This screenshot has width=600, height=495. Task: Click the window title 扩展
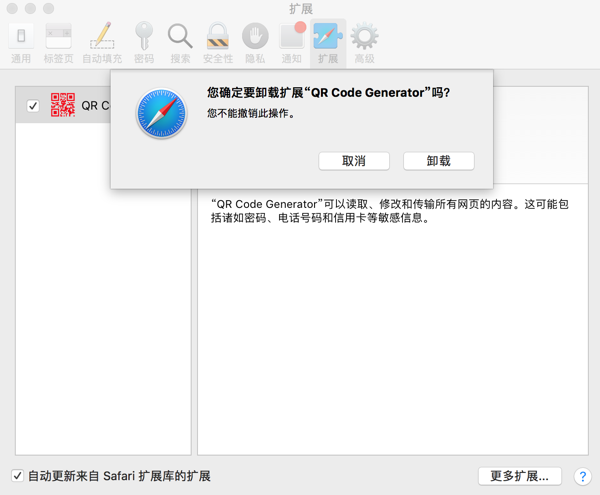click(x=301, y=9)
